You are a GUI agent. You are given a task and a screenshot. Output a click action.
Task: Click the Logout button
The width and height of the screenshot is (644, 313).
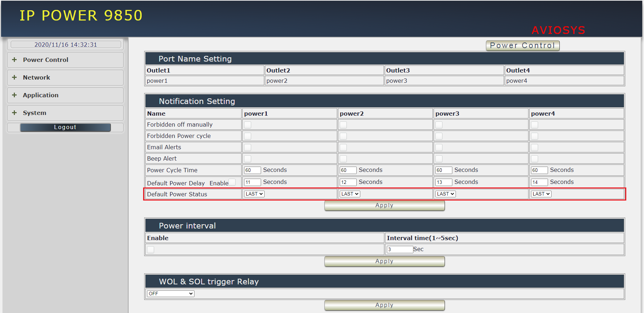tap(65, 127)
